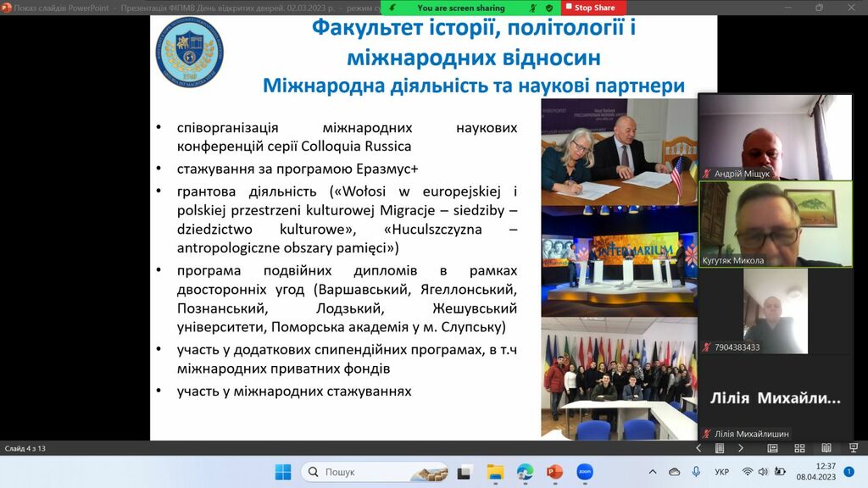The height and width of the screenshot is (488, 868).
Task: Open the УКР language switcher
Action: click(721, 472)
